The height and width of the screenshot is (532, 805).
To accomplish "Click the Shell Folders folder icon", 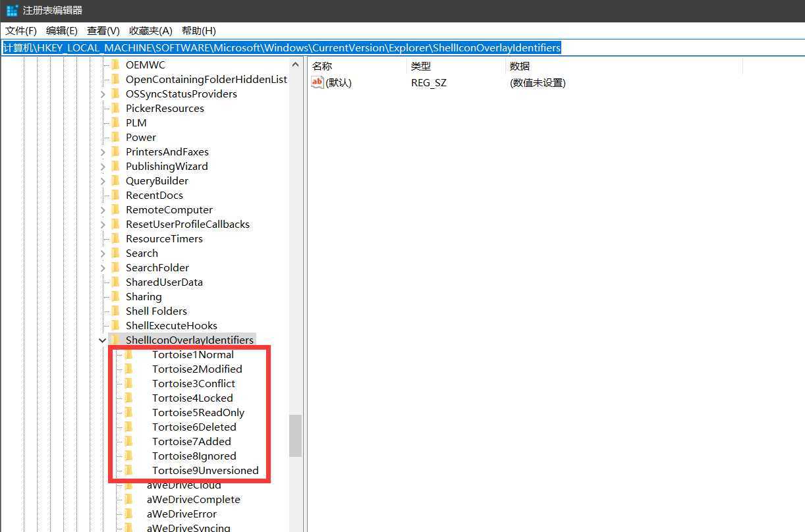I will (x=115, y=311).
